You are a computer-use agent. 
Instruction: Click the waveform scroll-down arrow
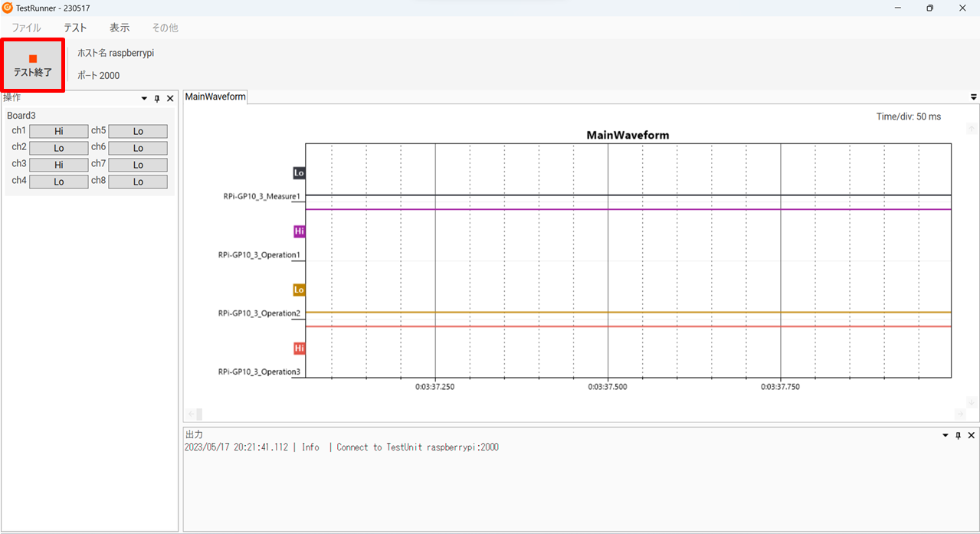[x=972, y=402]
